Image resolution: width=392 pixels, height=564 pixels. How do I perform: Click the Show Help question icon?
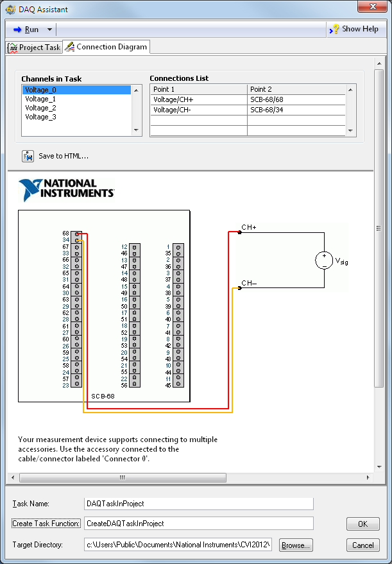pyautogui.click(x=334, y=30)
